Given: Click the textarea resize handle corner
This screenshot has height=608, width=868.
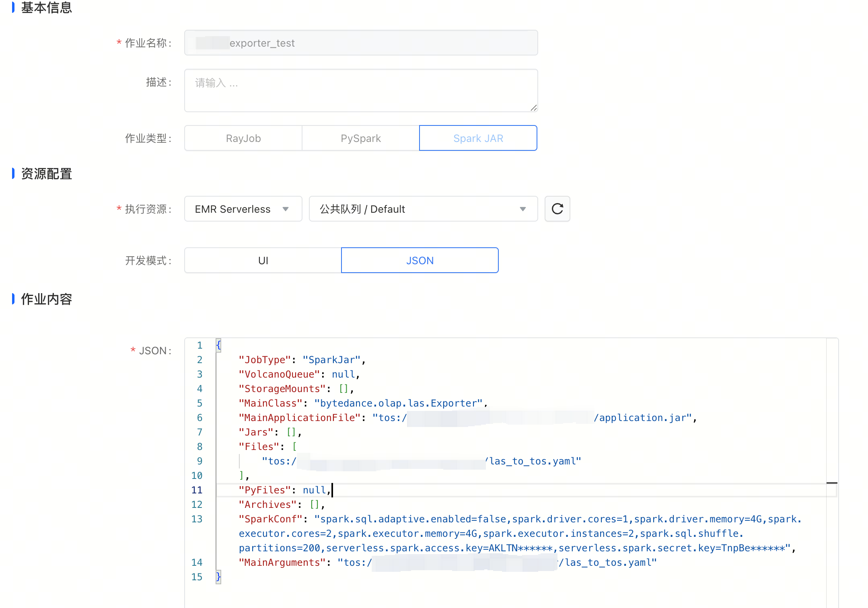Looking at the screenshot, I should coord(534,108).
